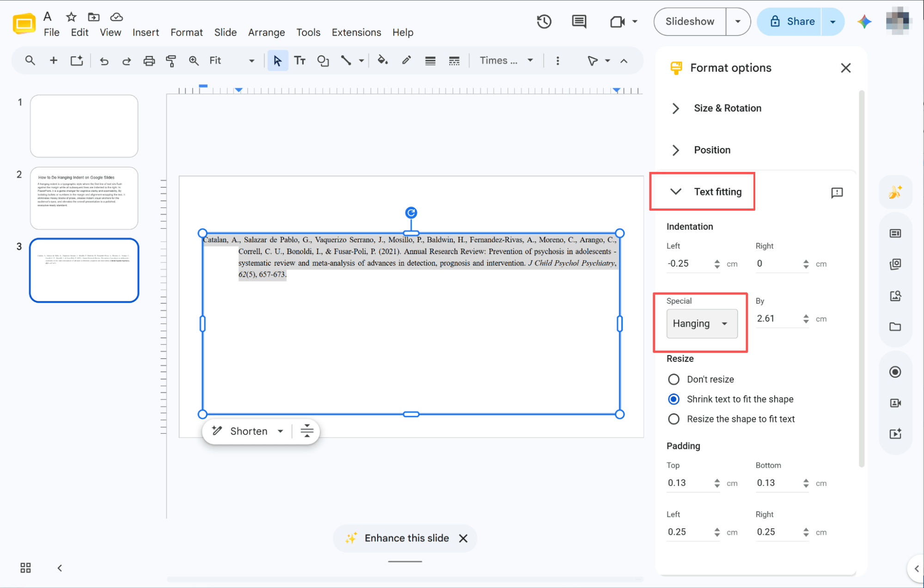924x588 pixels.
Task: Open the comments icon in header
Action: [579, 21]
